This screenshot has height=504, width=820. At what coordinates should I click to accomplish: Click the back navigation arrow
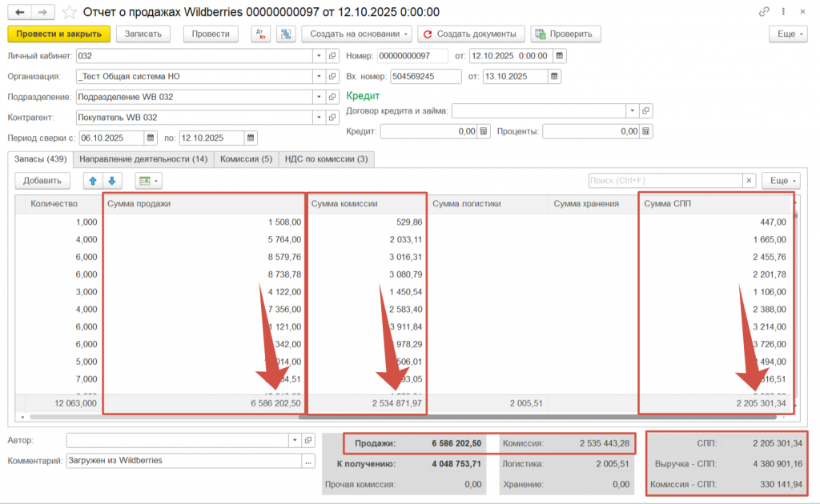pos(19,12)
